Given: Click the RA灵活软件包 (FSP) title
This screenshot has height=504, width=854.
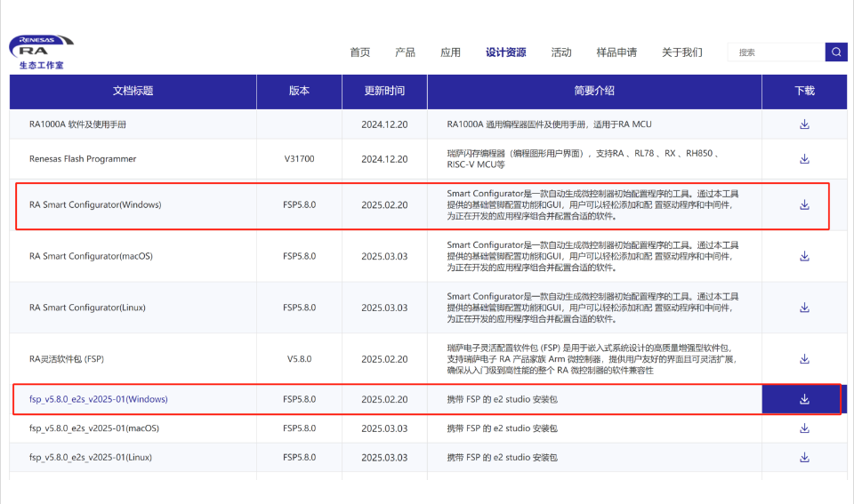Looking at the screenshot, I should click(67, 359).
